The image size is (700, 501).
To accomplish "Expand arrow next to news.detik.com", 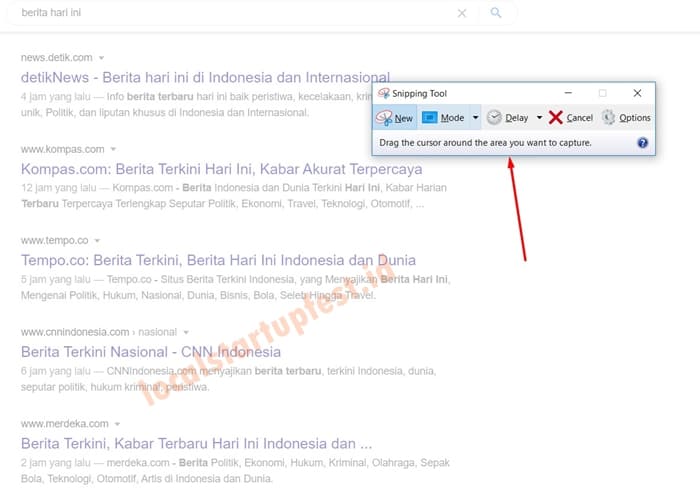I will (x=101, y=58).
